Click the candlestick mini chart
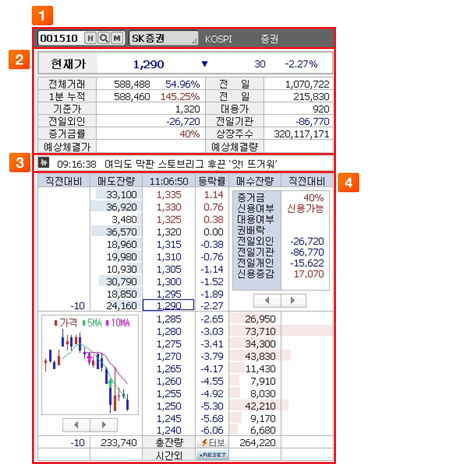Screen dimensions: 450x475 90,365
